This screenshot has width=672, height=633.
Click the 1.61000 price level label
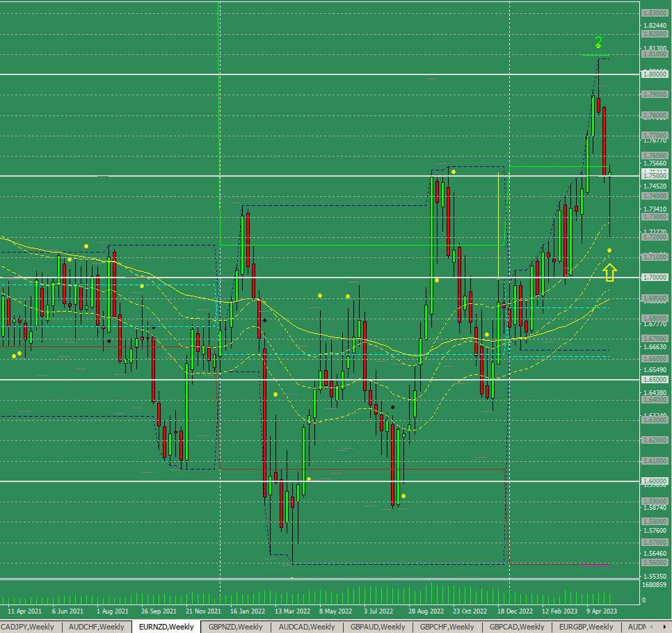655,461
